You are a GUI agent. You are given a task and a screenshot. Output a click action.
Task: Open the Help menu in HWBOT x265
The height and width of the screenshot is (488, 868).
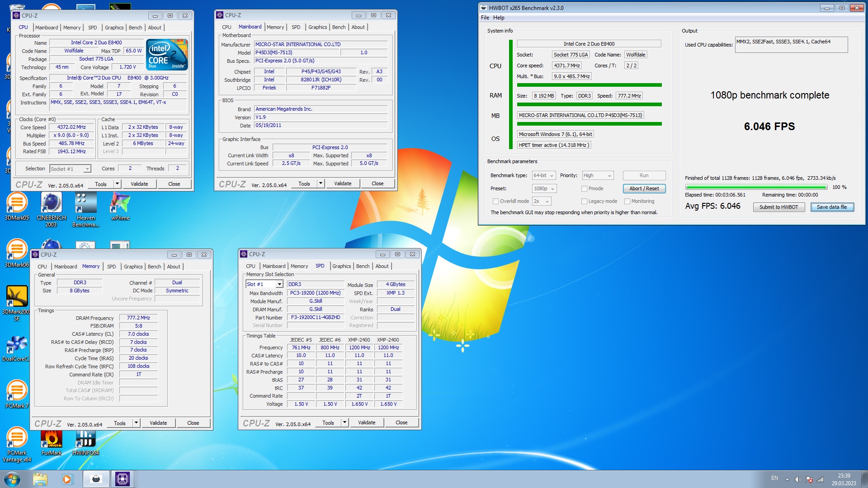pyautogui.click(x=499, y=18)
